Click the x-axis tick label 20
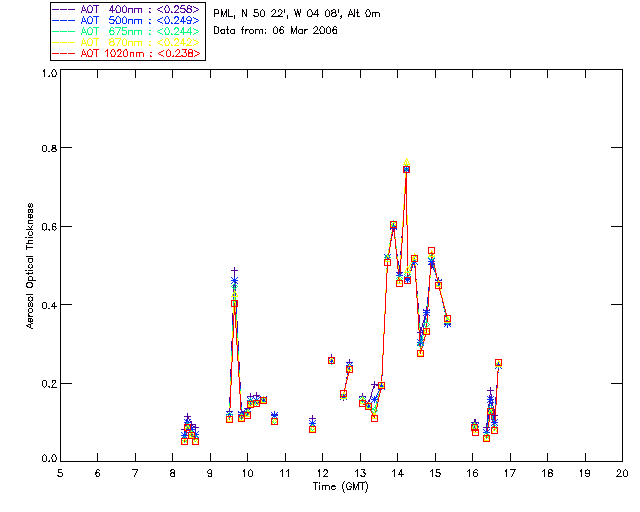Image resolution: width=640 pixels, height=512 pixels. pos(622,472)
